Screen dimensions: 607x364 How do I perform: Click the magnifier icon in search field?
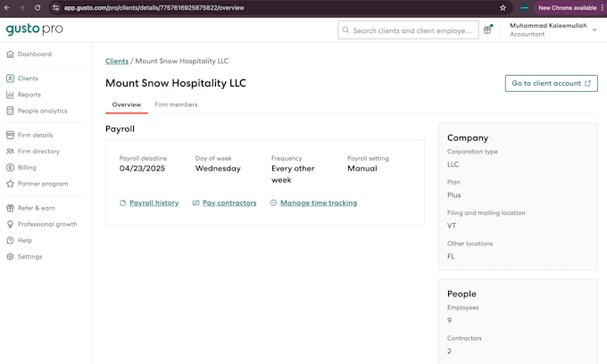[345, 30]
